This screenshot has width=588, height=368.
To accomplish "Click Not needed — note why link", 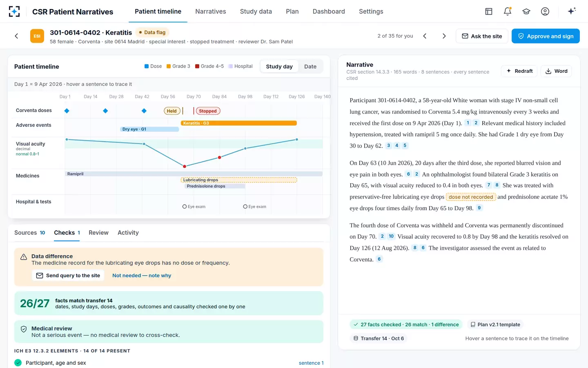I will click(142, 276).
